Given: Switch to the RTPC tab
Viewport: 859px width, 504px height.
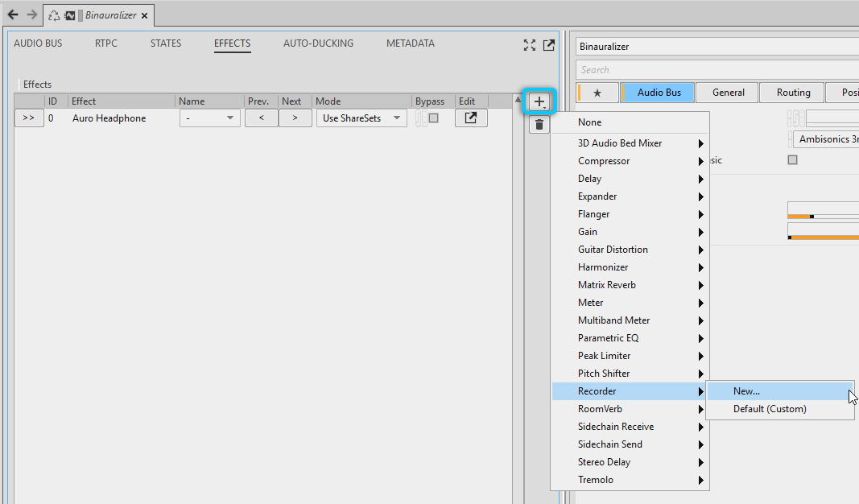Looking at the screenshot, I should point(105,43).
